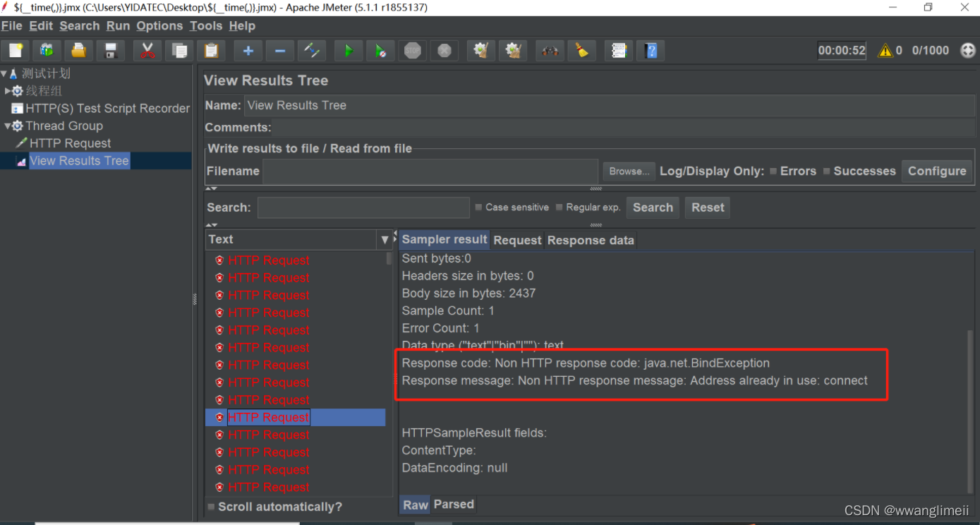Open the Search binoculars icon
This screenshot has height=525, width=980.
coord(550,50)
